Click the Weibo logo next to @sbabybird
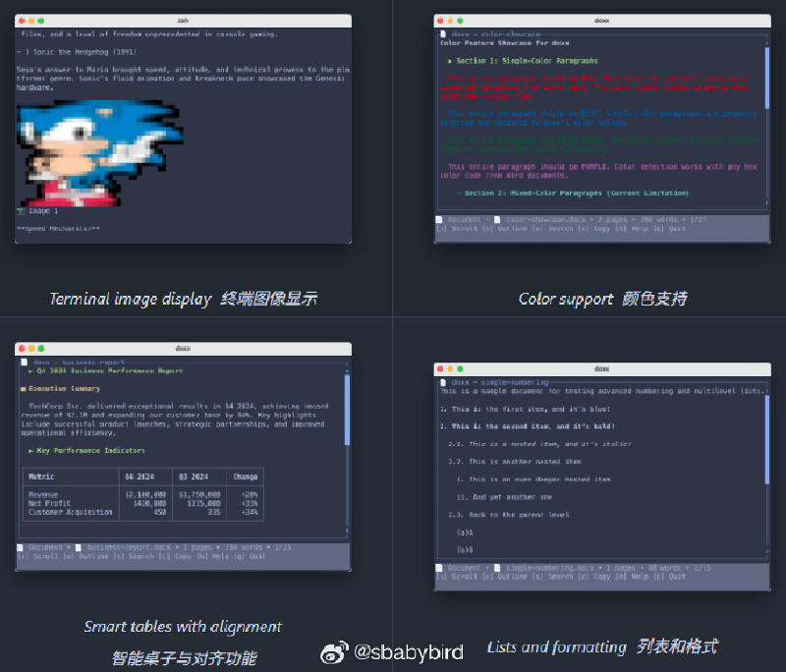The width and height of the screenshot is (786, 672). pos(337,651)
